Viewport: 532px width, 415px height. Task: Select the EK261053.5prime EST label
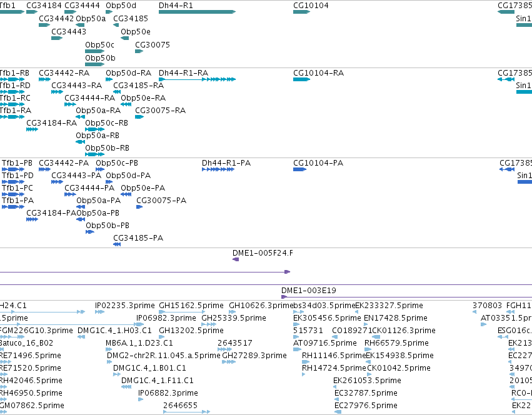(x=367, y=382)
